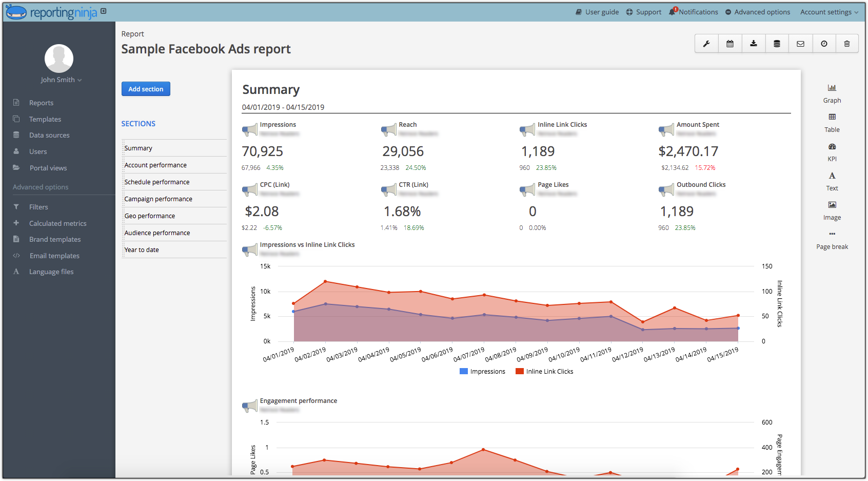Open the User guide link
Viewport: 868px width, 481px height.
pos(597,12)
